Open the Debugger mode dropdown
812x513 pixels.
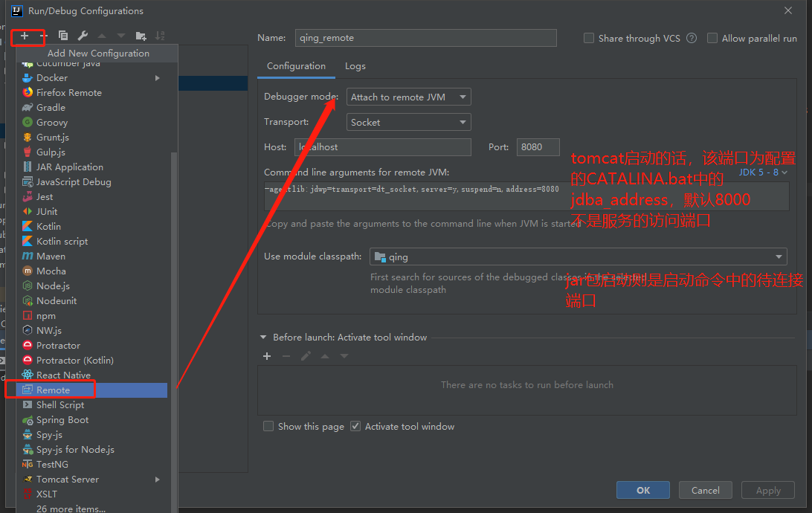click(x=408, y=97)
